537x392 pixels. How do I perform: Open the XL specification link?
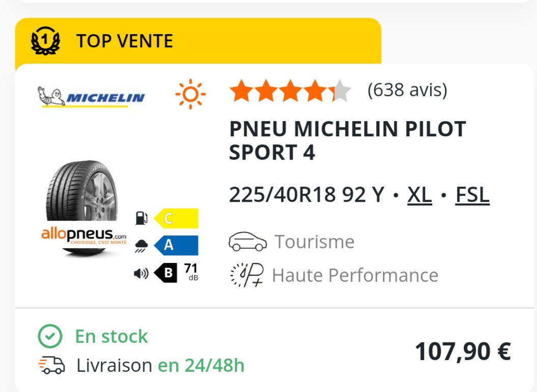(419, 195)
